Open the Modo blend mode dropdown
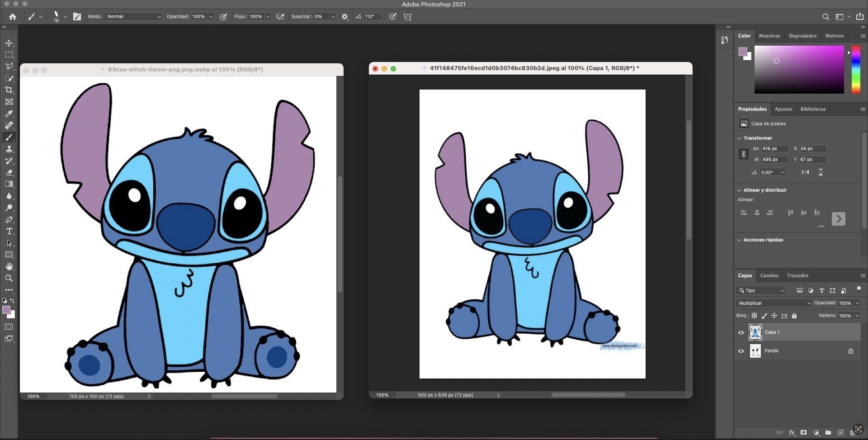Screen dimensions: 868x440 (134, 17)
